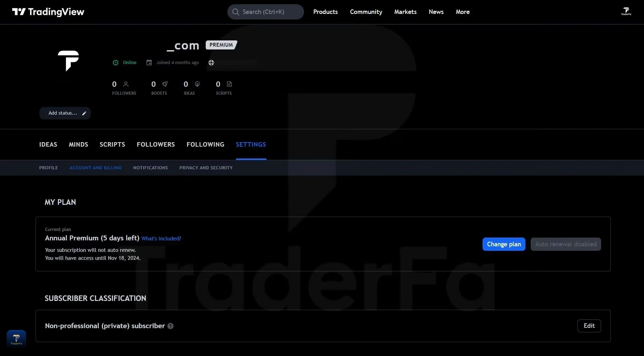Click the pencil icon in Add status
The image size is (644, 356).
click(x=84, y=113)
